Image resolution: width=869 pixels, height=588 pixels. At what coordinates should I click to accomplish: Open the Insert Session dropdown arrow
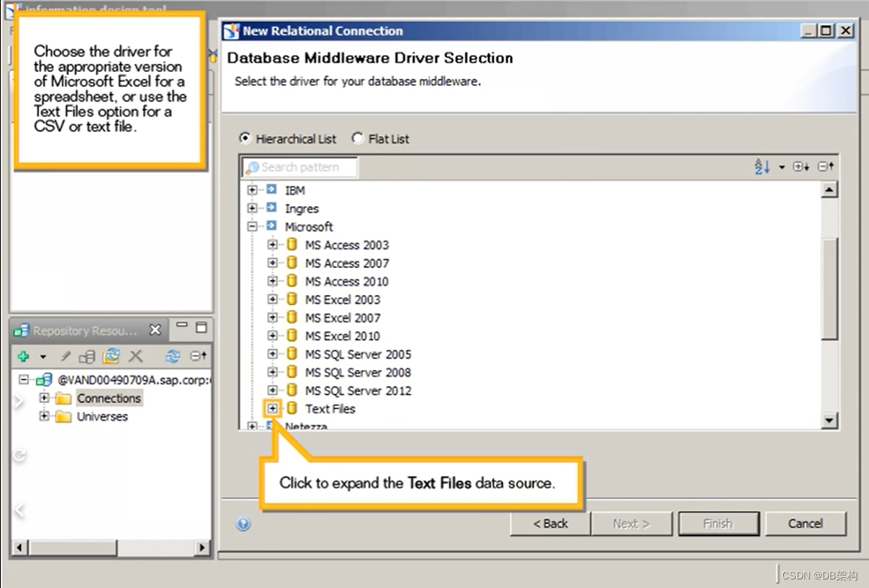click(43, 356)
